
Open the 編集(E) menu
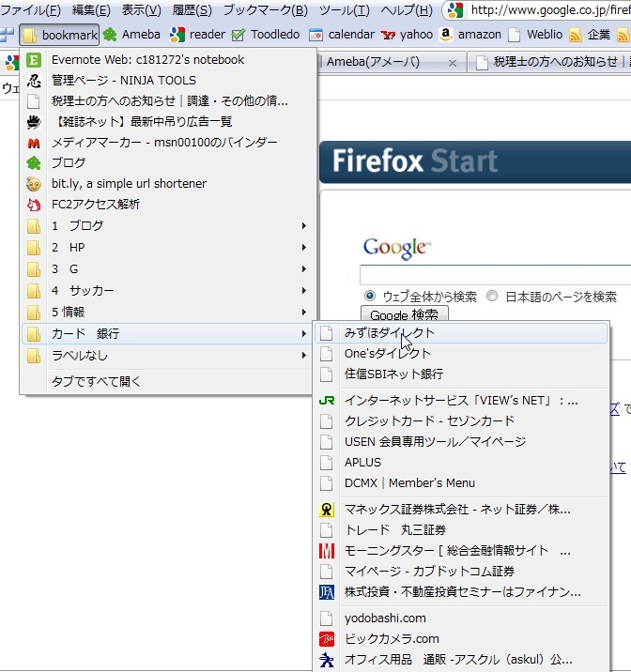coord(91,10)
